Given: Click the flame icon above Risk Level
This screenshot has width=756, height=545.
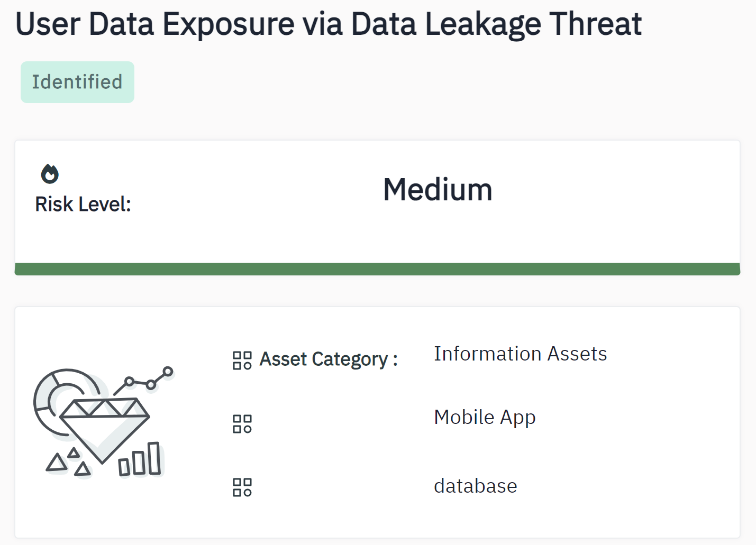Looking at the screenshot, I should [50, 174].
